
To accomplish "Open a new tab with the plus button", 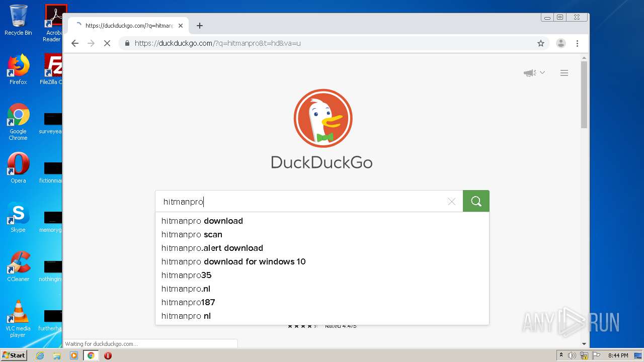I will pos(200,26).
